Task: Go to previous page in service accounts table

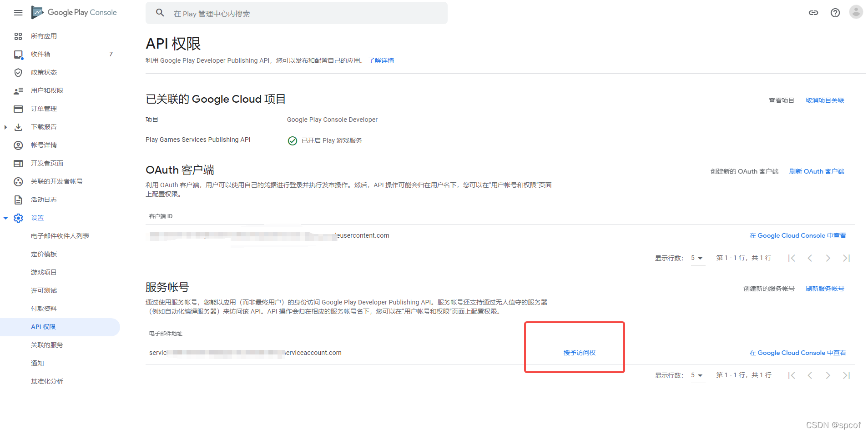Action: [x=810, y=375]
